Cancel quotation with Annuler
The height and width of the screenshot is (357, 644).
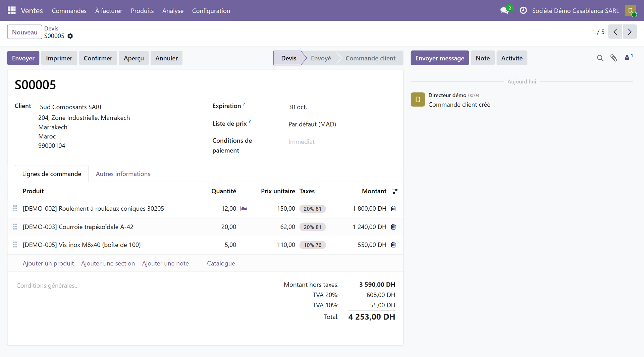click(166, 58)
